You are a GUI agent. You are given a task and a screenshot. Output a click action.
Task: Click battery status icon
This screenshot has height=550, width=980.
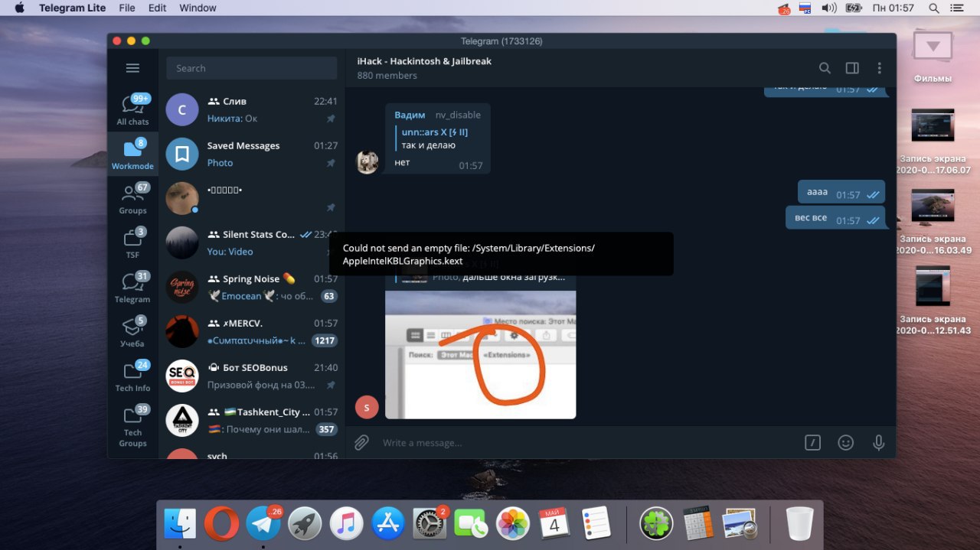tap(854, 8)
